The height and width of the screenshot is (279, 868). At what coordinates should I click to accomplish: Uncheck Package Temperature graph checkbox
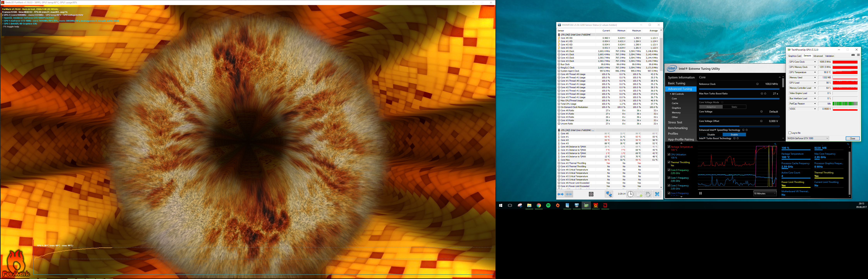pos(669,147)
